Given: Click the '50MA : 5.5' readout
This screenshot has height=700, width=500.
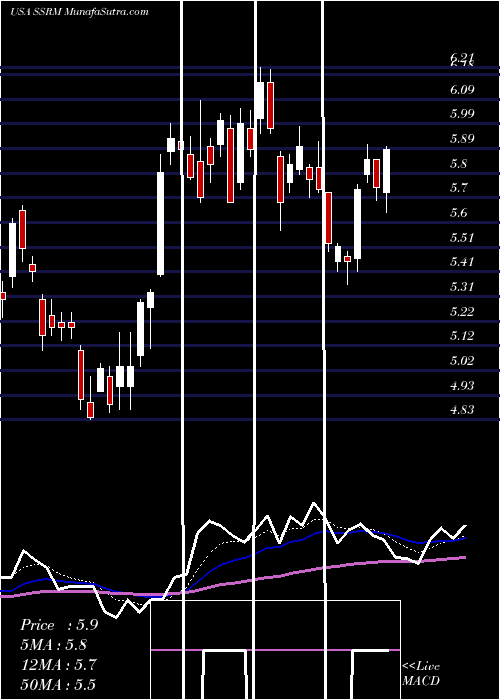Looking at the screenshot, I should [x=58, y=684].
